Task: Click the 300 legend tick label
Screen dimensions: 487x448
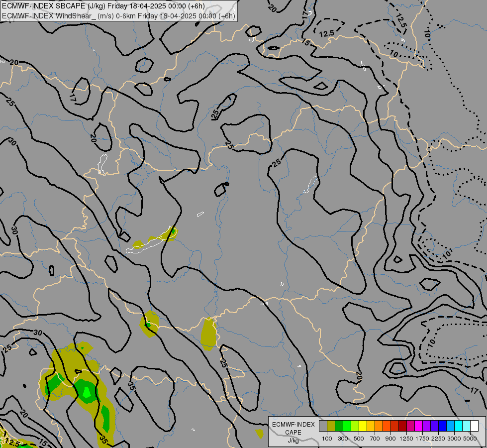Action: point(343,439)
